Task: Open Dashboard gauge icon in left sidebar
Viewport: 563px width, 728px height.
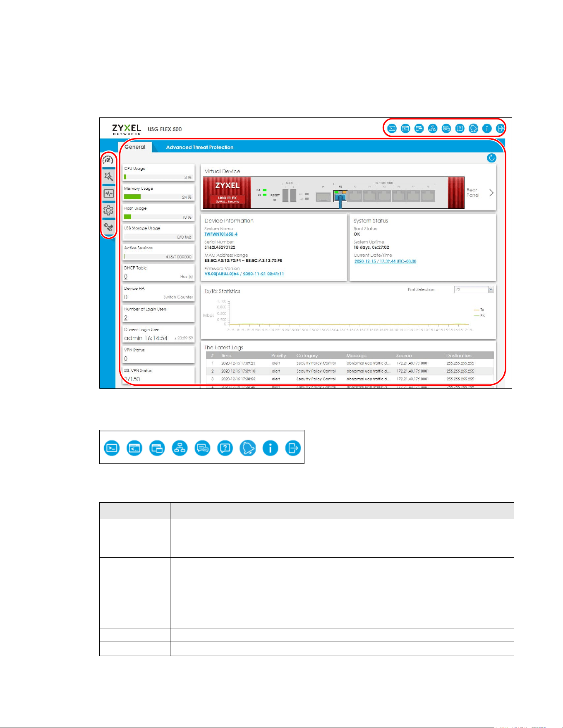Action: coord(108,160)
